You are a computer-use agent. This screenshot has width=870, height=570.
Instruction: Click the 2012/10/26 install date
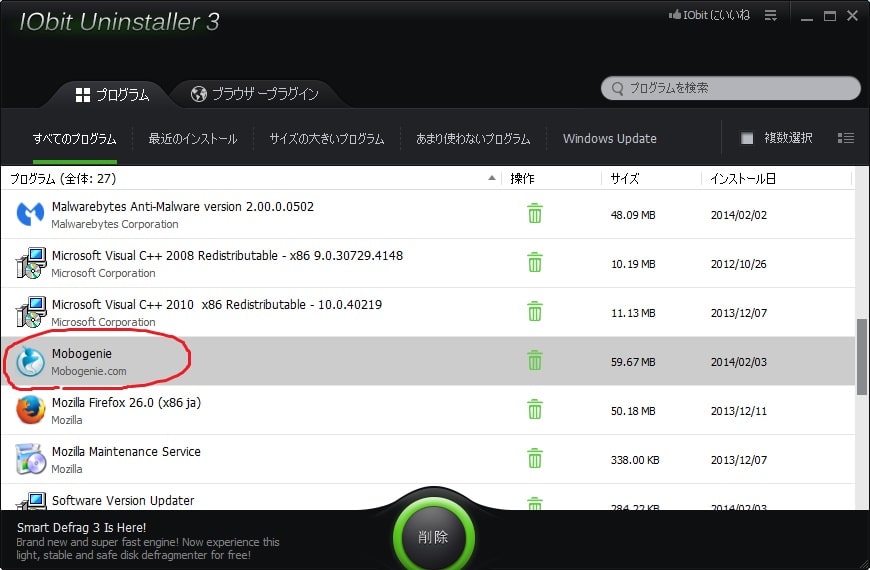point(739,264)
